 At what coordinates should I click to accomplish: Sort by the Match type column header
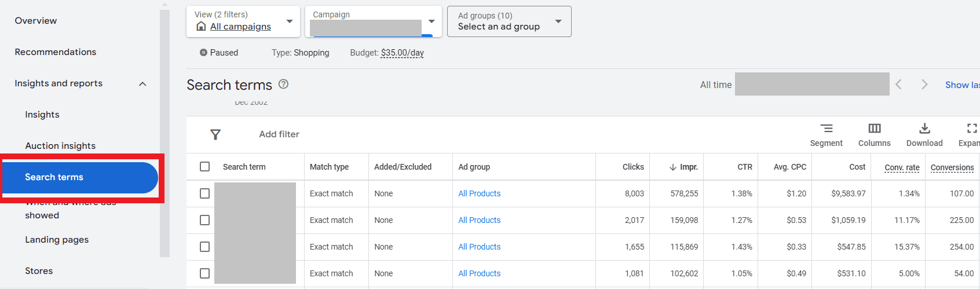329,167
